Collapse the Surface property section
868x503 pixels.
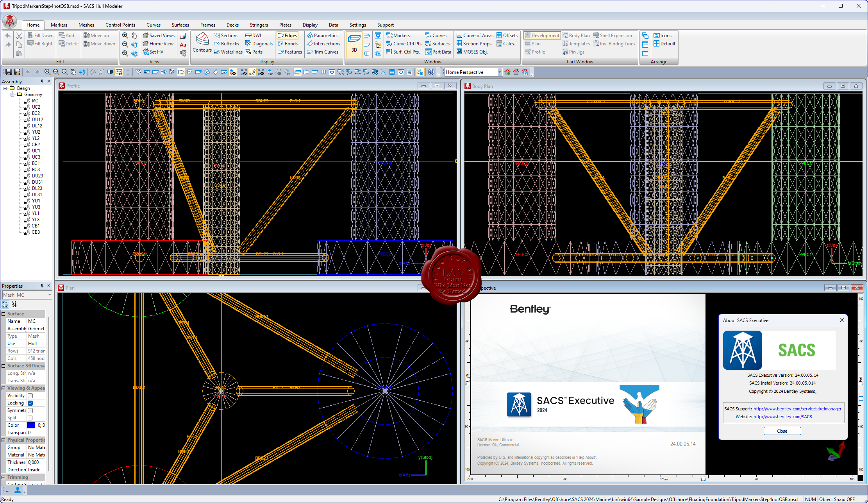[x=4, y=314]
